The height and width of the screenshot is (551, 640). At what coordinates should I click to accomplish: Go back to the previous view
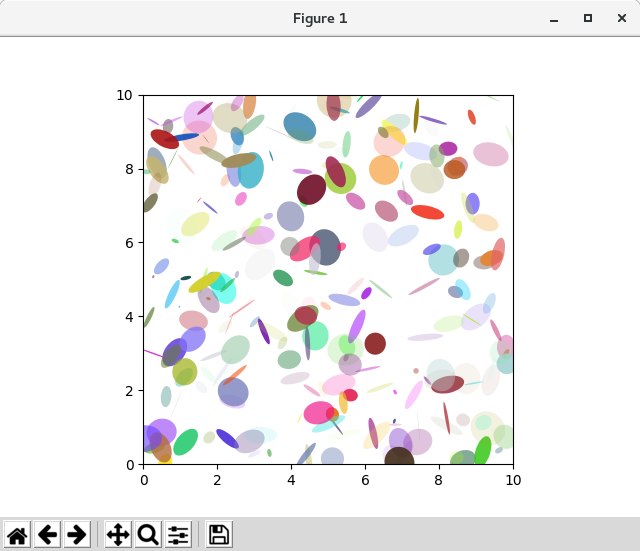tap(47, 535)
